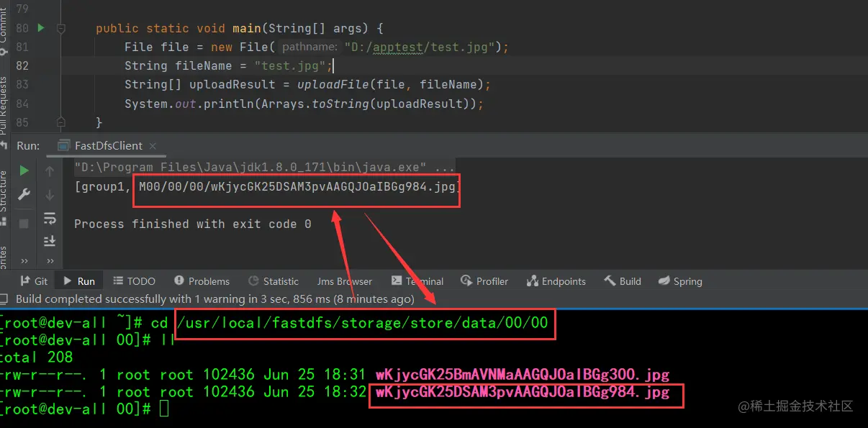Click the uploadFile method call on line 83
868x428 pixels.
click(x=333, y=85)
